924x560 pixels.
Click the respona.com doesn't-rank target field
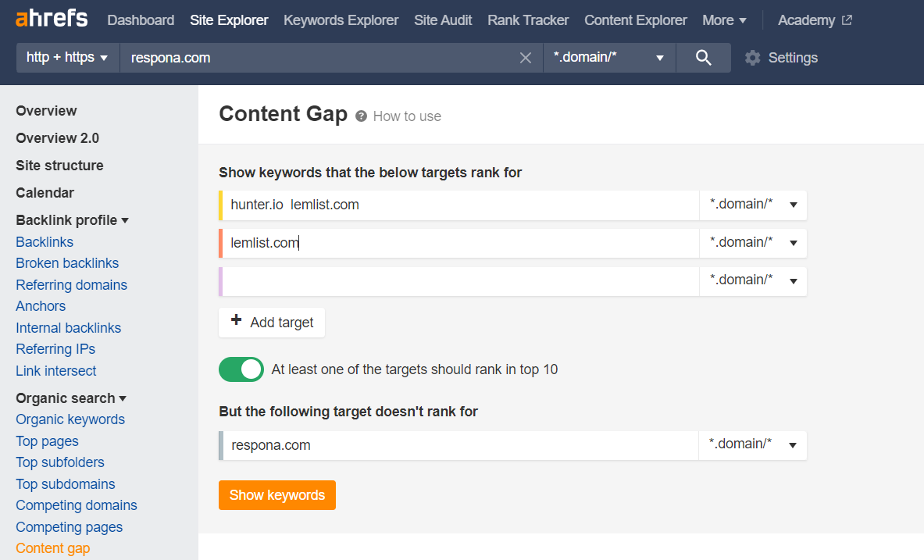(460, 445)
